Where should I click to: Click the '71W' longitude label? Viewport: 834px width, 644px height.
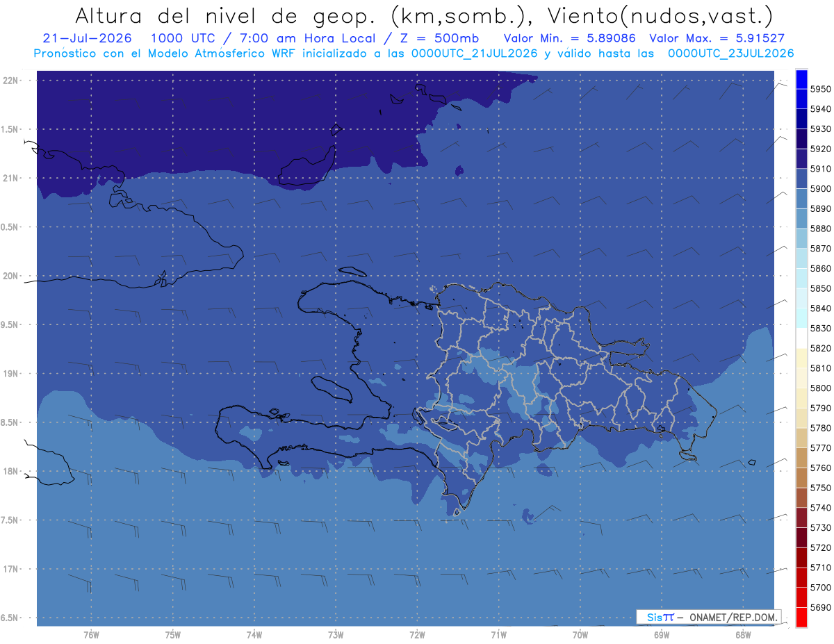[498, 635]
